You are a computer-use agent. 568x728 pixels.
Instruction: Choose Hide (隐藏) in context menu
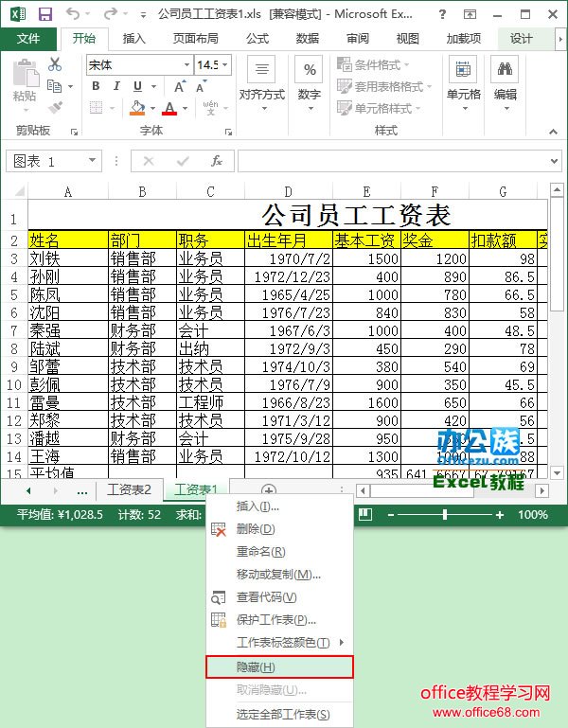[279, 667]
